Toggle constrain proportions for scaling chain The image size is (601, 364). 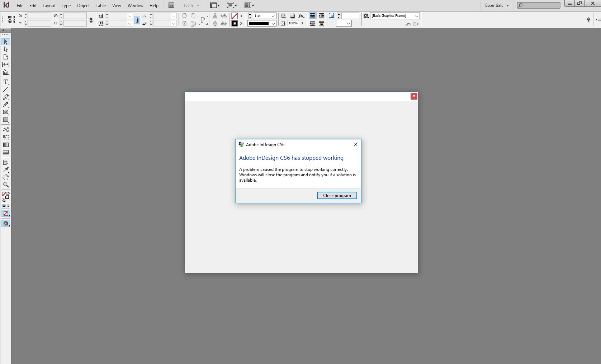tap(137, 20)
